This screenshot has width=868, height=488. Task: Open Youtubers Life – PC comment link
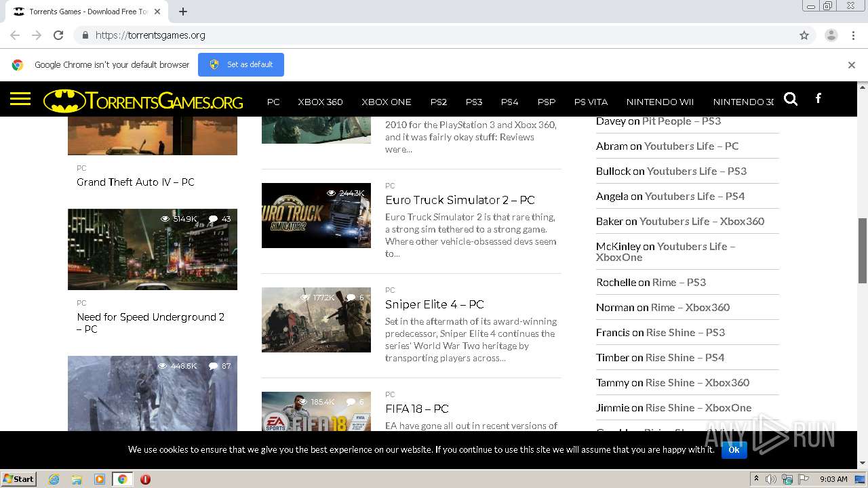[691, 146]
